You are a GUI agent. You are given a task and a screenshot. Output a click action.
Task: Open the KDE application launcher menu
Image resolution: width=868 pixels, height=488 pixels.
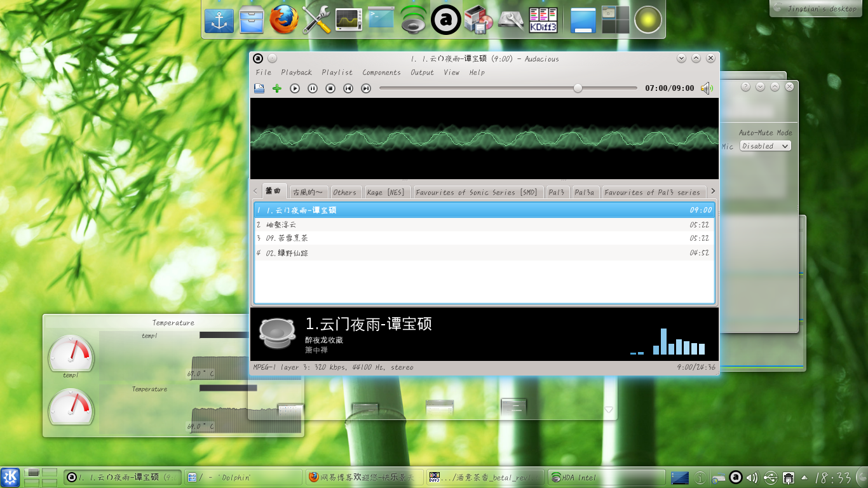(x=10, y=477)
